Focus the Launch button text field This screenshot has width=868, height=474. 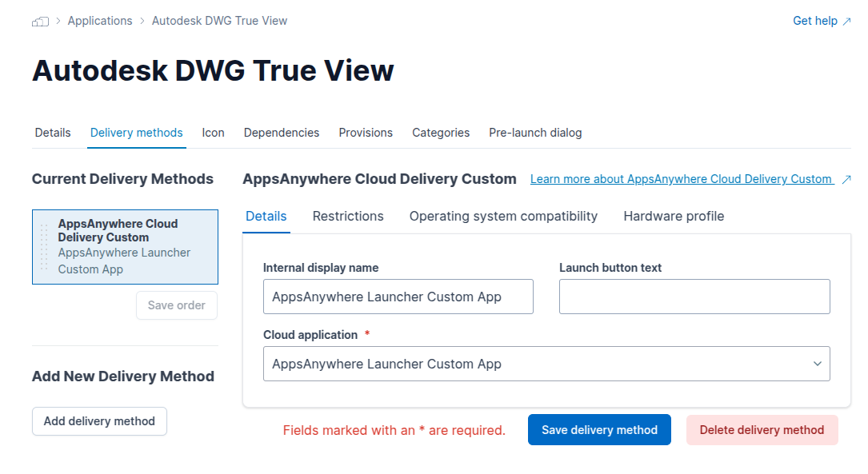(694, 297)
